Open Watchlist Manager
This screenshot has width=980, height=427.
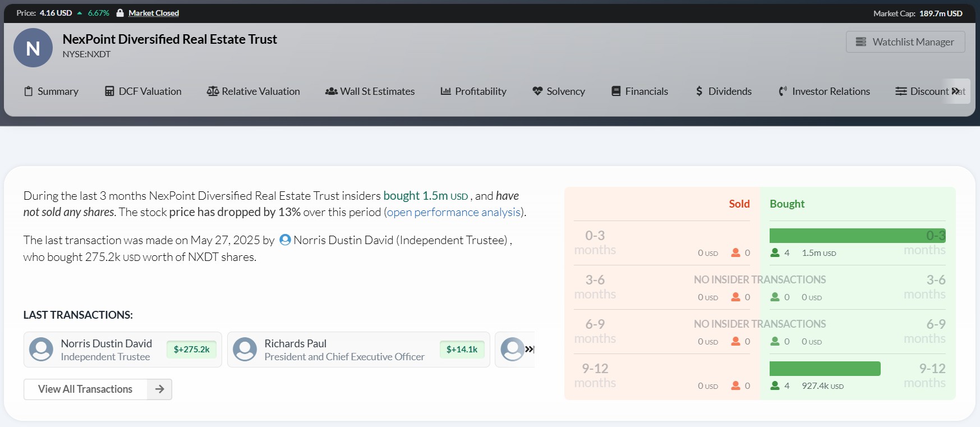click(905, 42)
